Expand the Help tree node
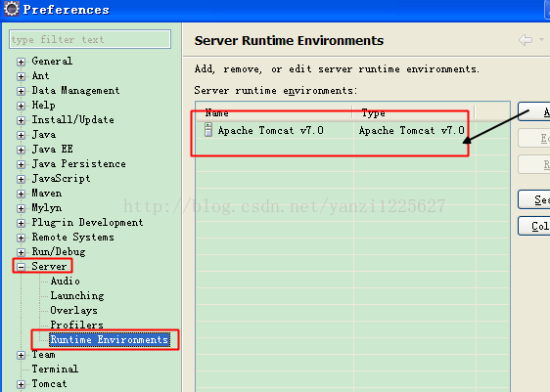This screenshot has width=550, height=392. coord(22,106)
